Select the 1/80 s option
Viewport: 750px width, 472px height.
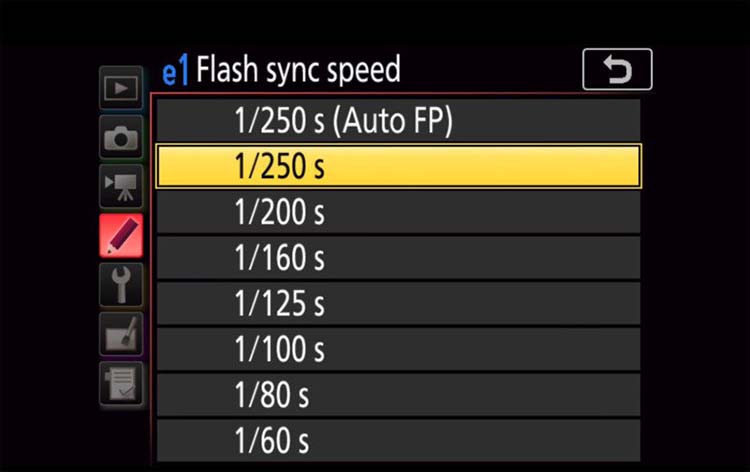click(x=398, y=395)
